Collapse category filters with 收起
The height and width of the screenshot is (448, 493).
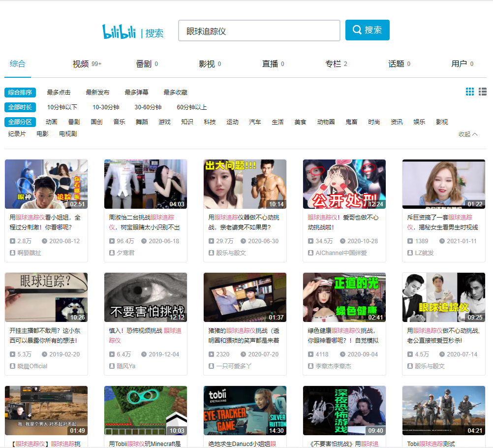click(x=468, y=134)
